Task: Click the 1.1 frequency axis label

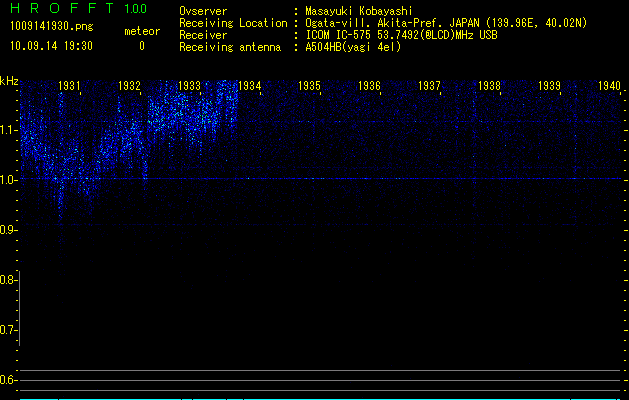Action: 8,130
